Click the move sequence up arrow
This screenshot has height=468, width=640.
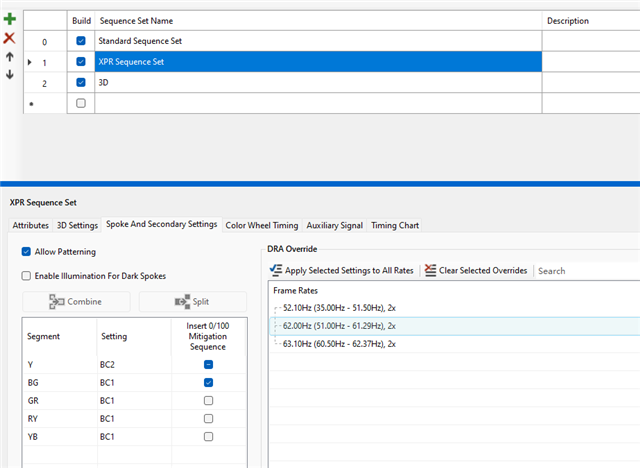click(x=9, y=57)
